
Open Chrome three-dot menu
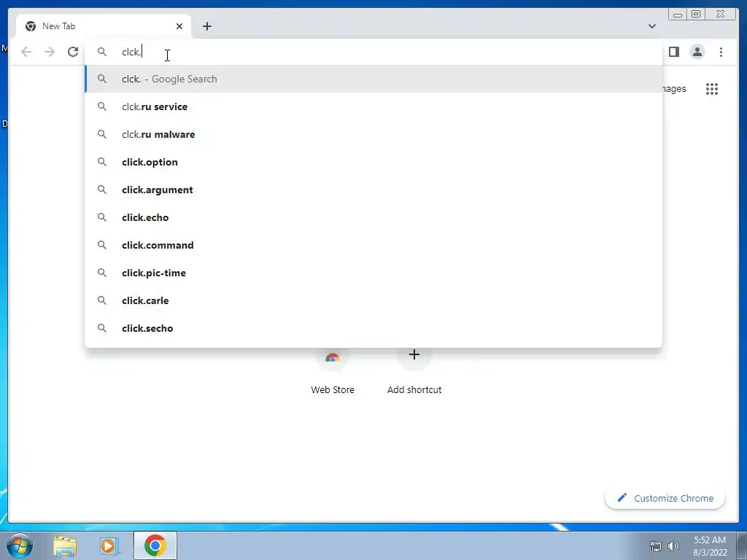coord(721,52)
